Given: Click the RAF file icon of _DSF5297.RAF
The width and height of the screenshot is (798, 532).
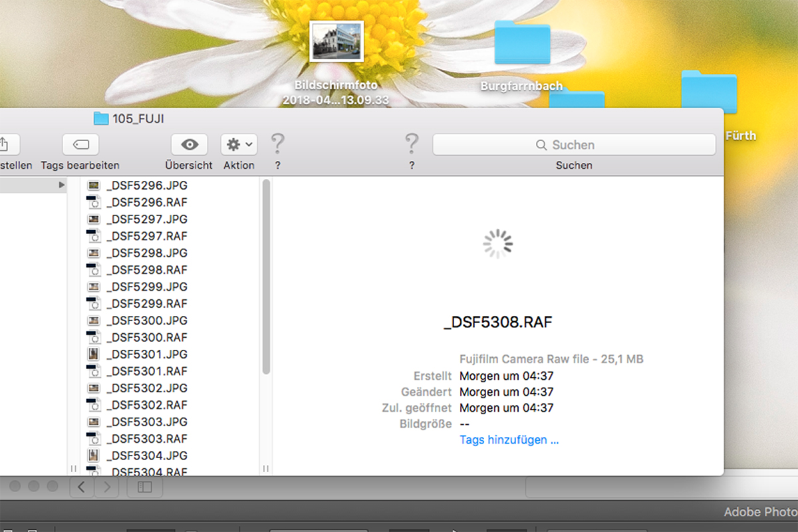Looking at the screenshot, I should click(93, 236).
